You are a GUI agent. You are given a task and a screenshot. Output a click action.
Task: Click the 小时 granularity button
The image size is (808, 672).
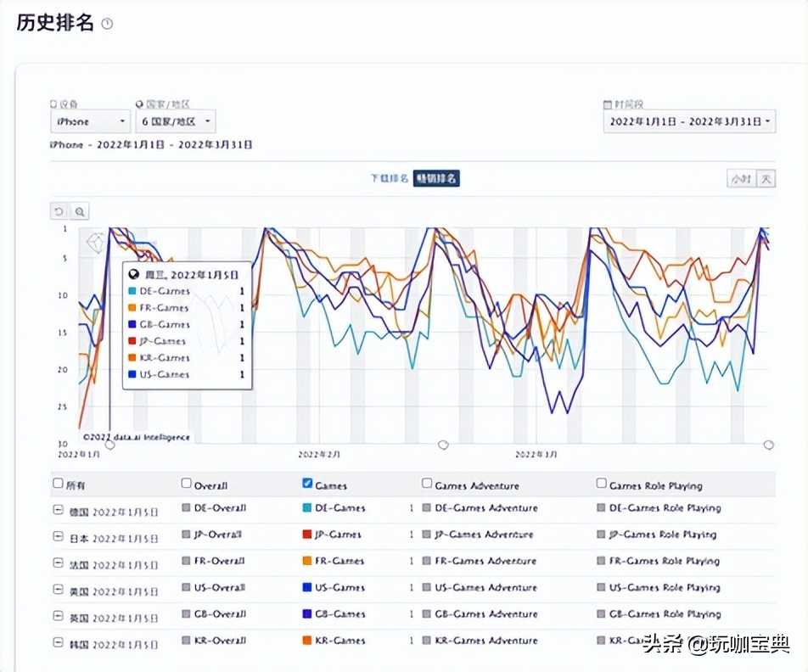740,178
